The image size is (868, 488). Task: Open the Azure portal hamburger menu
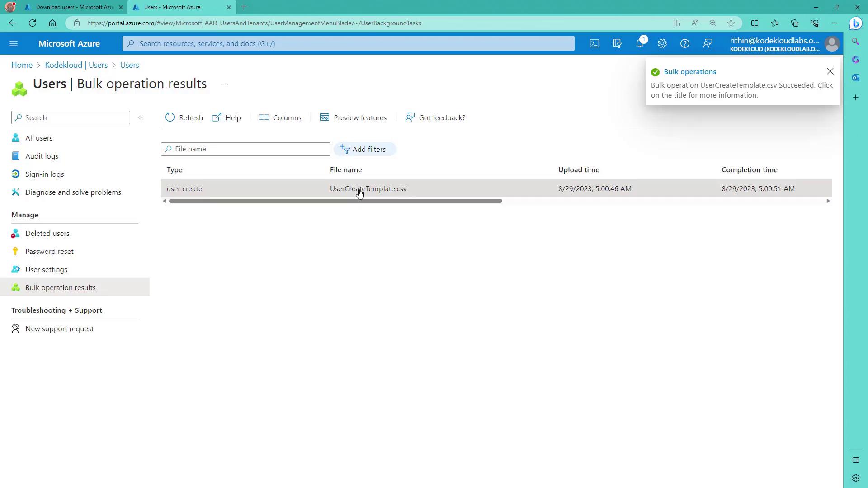click(14, 43)
